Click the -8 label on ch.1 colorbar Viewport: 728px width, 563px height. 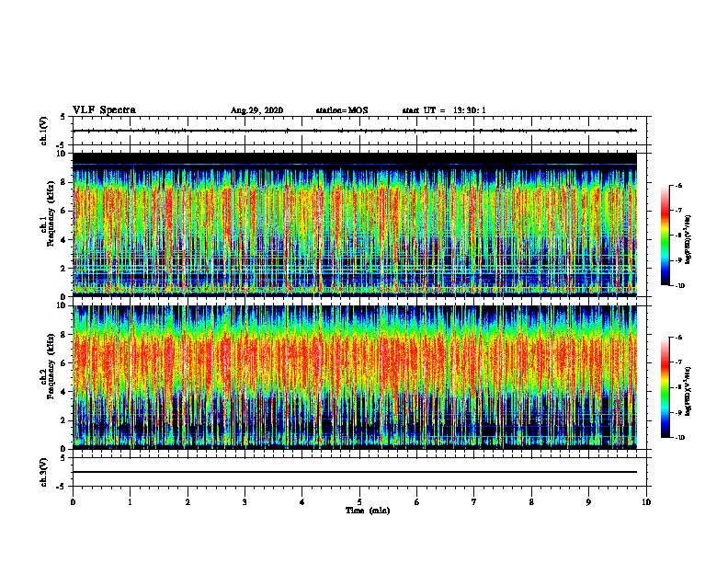click(x=678, y=236)
